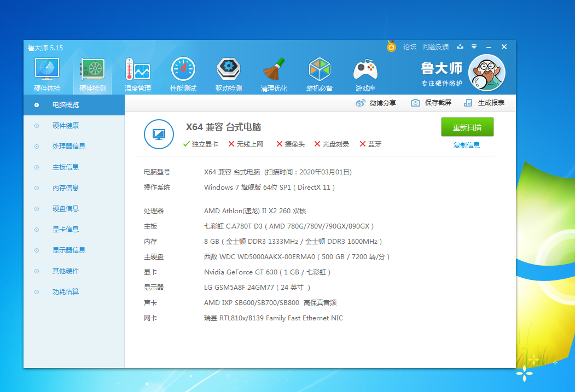Open 显示器信息 in the sidebar

(74, 250)
